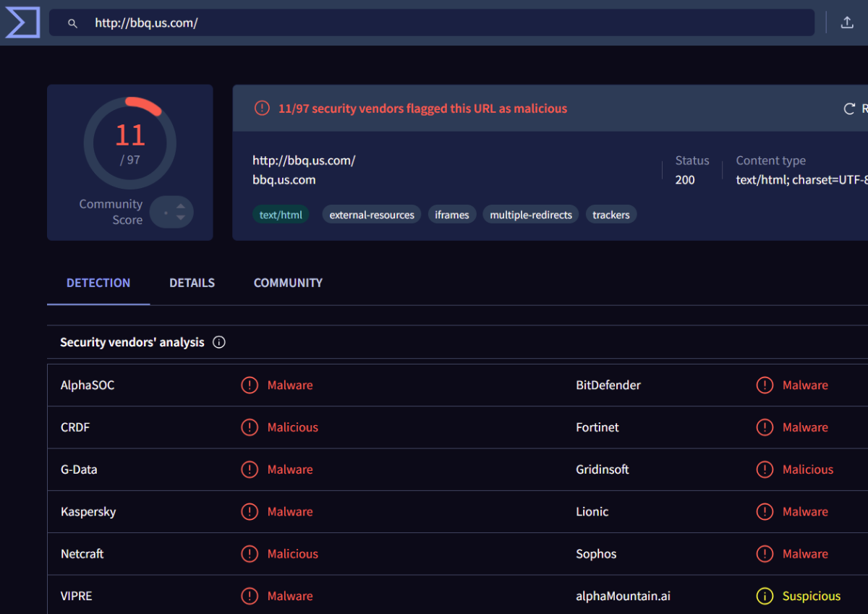Image resolution: width=868 pixels, height=614 pixels.
Task: Click the external-resources tag
Action: coord(372,215)
